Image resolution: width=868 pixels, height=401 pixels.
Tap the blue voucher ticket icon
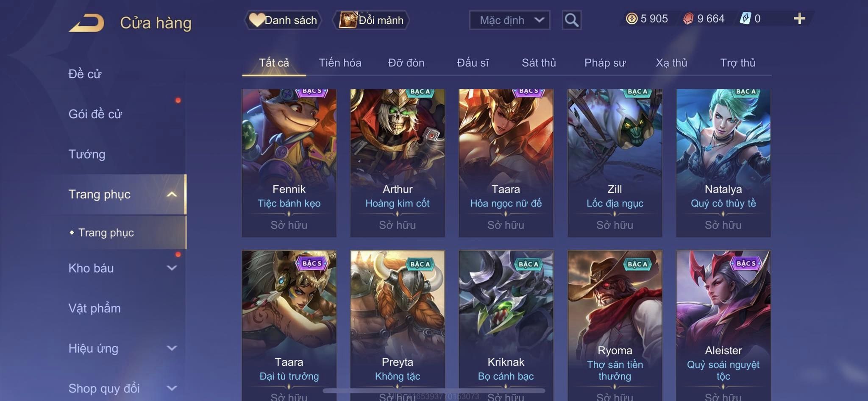745,19
